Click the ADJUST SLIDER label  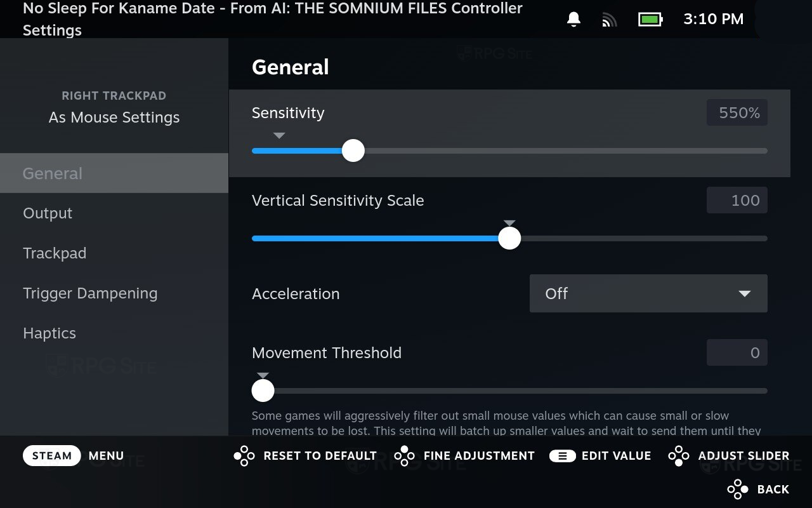[x=743, y=456]
